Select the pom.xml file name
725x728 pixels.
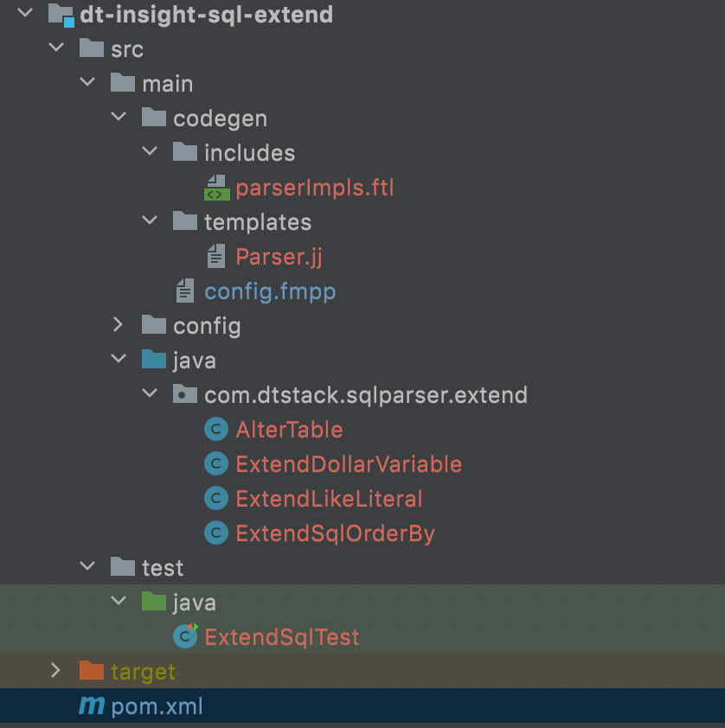[157, 706]
